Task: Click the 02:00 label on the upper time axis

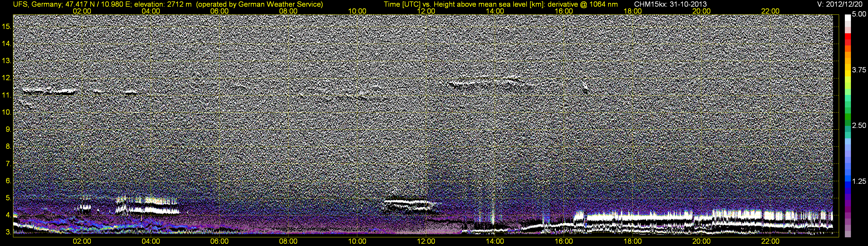Action: (82, 11)
